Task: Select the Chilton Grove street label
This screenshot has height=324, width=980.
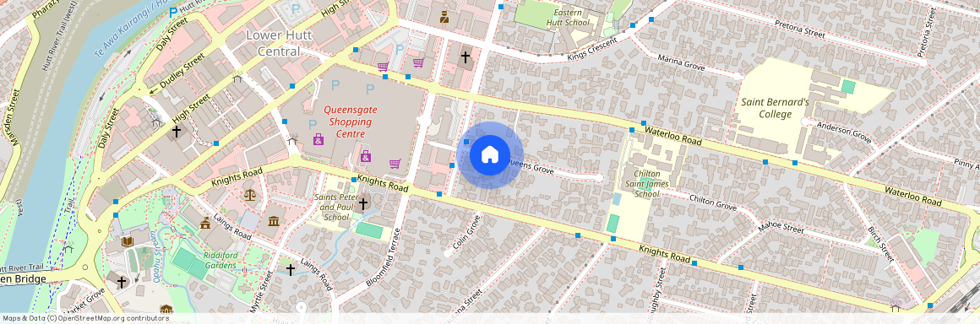Action: (712, 202)
